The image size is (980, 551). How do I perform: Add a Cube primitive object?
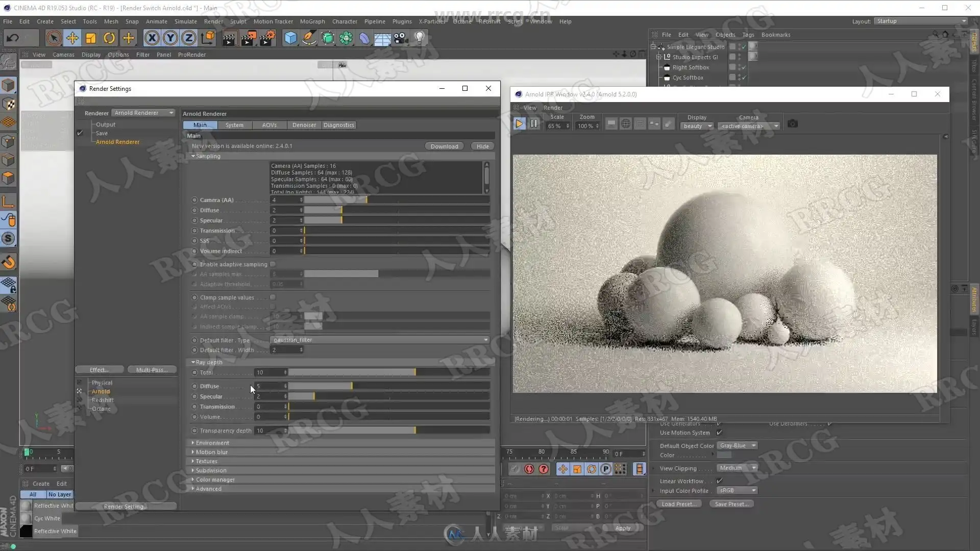290,38
